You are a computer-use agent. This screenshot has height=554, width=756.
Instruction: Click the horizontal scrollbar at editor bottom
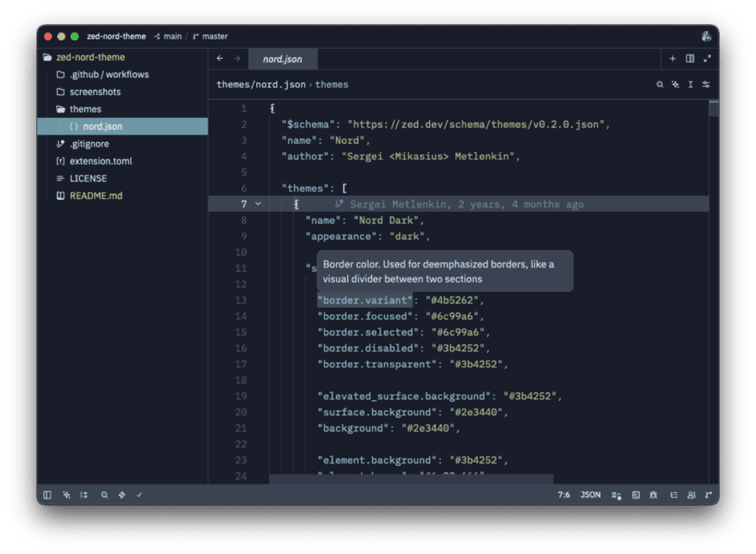411,479
